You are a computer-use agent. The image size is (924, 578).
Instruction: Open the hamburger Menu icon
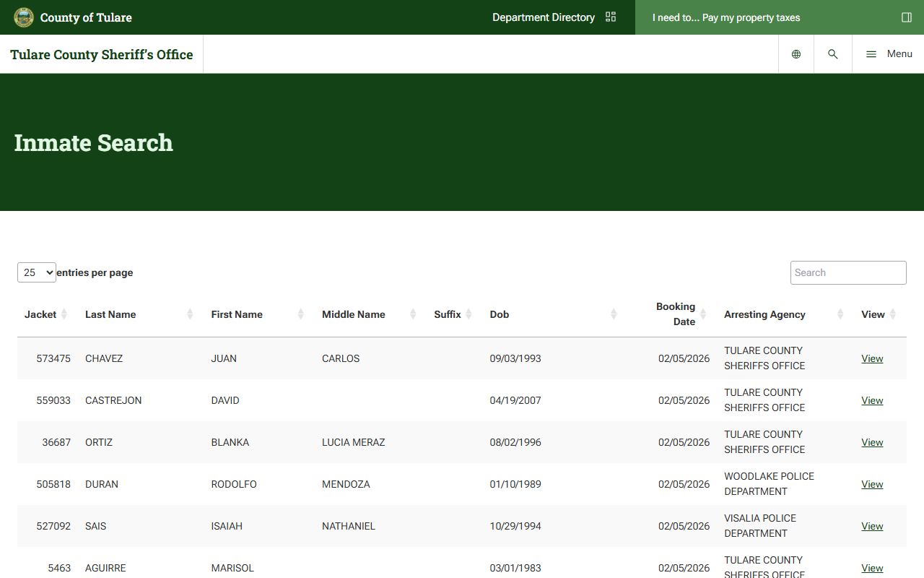[871, 54]
